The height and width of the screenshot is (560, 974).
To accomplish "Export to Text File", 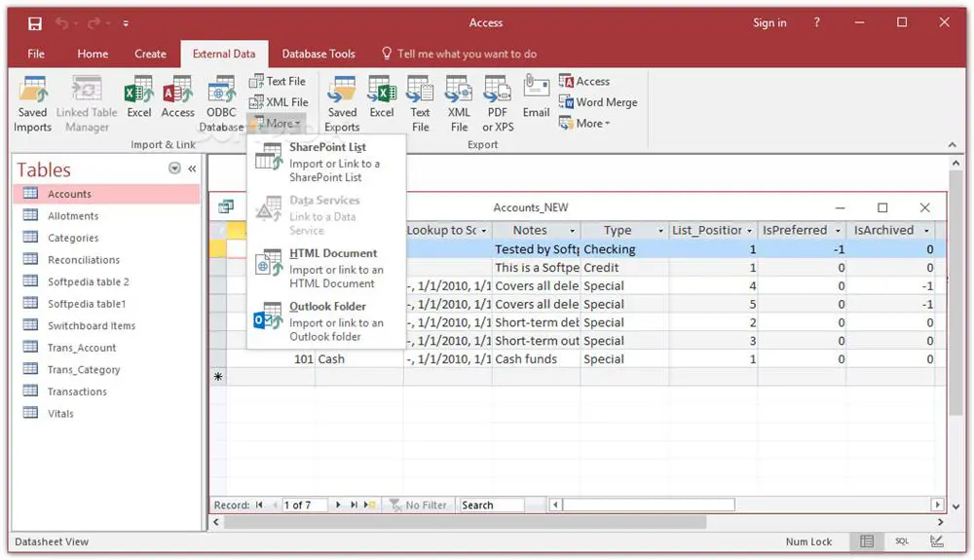I will [420, 104].
